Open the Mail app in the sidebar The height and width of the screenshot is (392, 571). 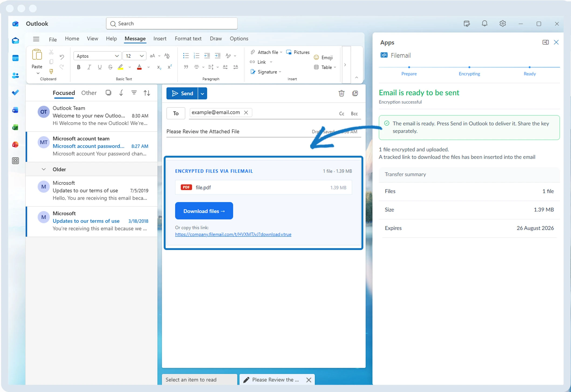tap(15, 41)
